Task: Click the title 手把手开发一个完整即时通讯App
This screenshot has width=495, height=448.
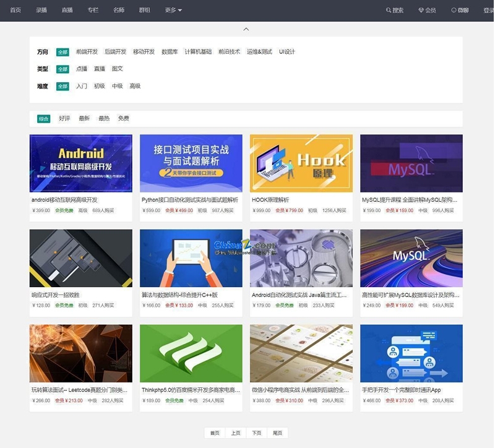Action: click(401, 390)
